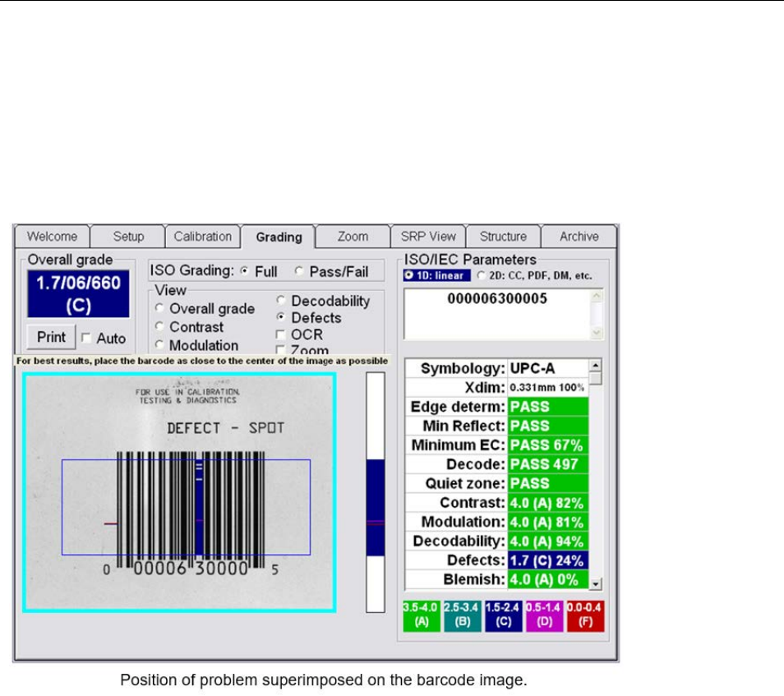
Task: Choose Overall grade view option
Action: [x=159, y=308]
